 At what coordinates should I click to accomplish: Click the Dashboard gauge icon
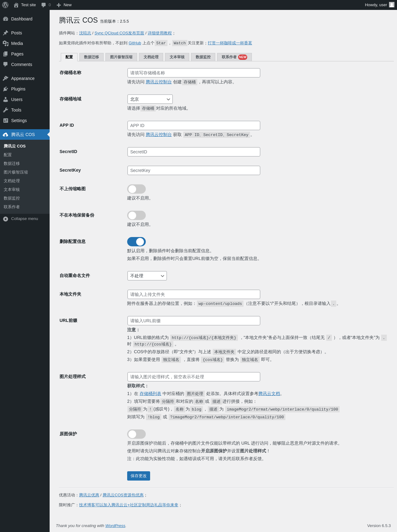coord(6,19)
